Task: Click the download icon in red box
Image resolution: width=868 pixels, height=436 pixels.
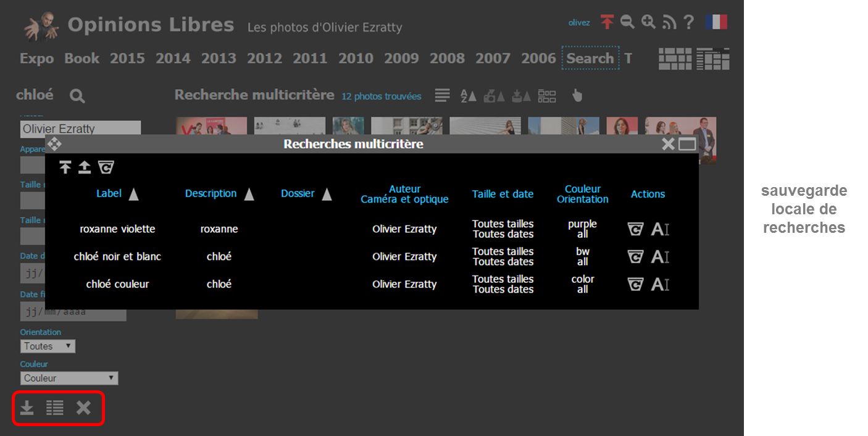Action: (27, 408)
